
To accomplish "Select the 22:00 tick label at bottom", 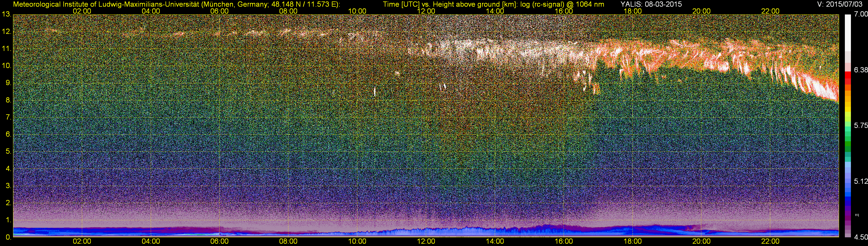I will tap(770, 241).
